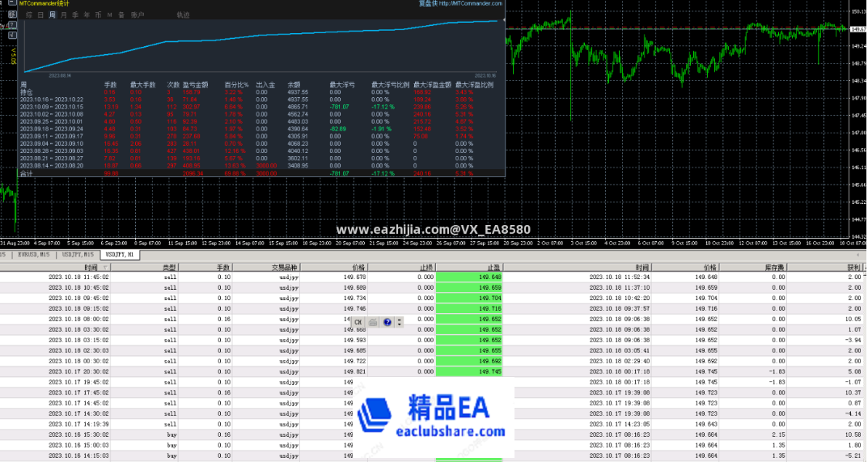Click the 2023.08.28 ~ 2023.09.03 week row
This screenshot has height=462, width=868.
pyautogui.click(x=260, y=150)
